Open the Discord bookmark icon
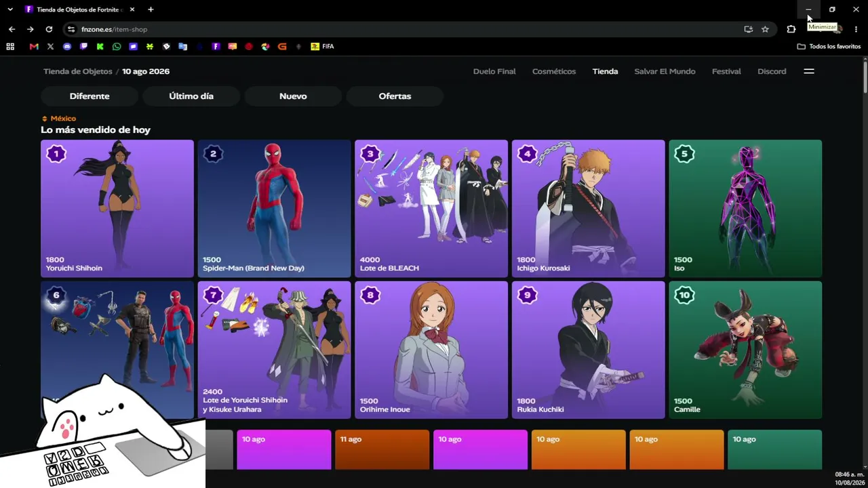 click(67, 47)
